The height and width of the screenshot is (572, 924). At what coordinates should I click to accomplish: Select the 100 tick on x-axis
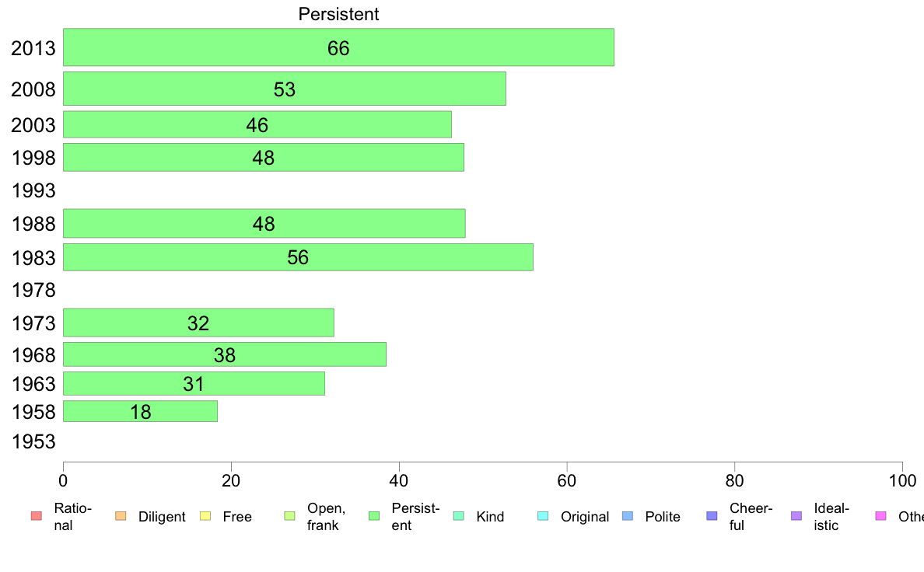click(x=902, y=481)
